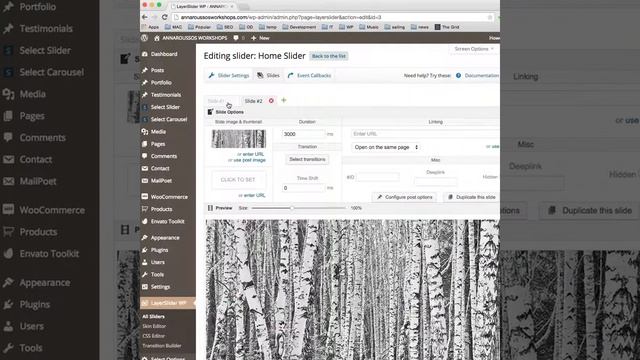This screenshot has height=360, width=640.
Task: Open the Transition Builder submenu item
Action: [162, 346]
